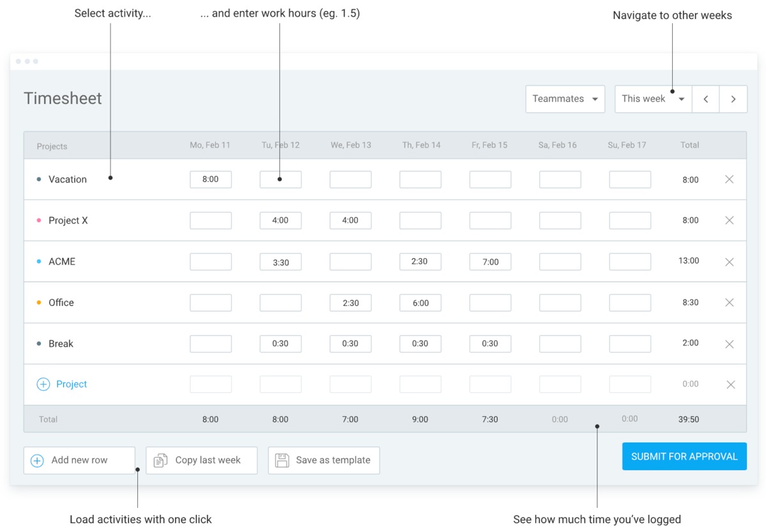
Task: Click the Add Project plus icon
Action: click(x=43, y=384)
